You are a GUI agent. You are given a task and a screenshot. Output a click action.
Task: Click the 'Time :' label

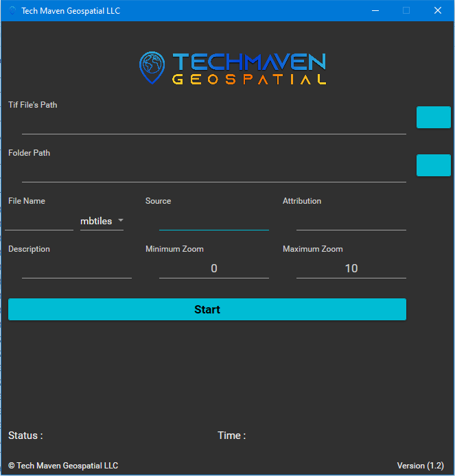point(232,436)
